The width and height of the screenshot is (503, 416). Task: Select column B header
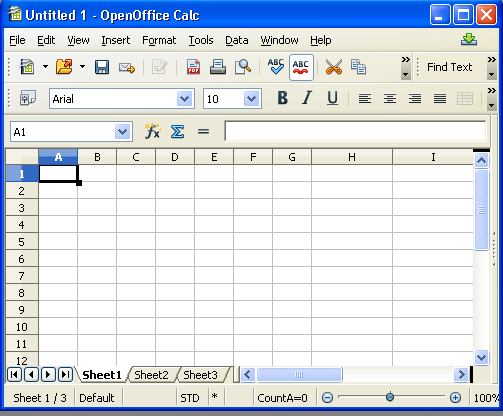[97, 157]
